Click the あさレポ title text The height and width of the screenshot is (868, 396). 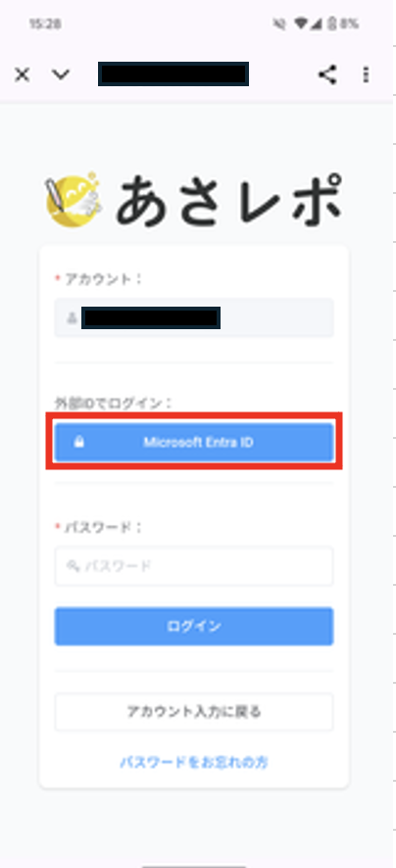pyautogui.click(x=228, y=199)
